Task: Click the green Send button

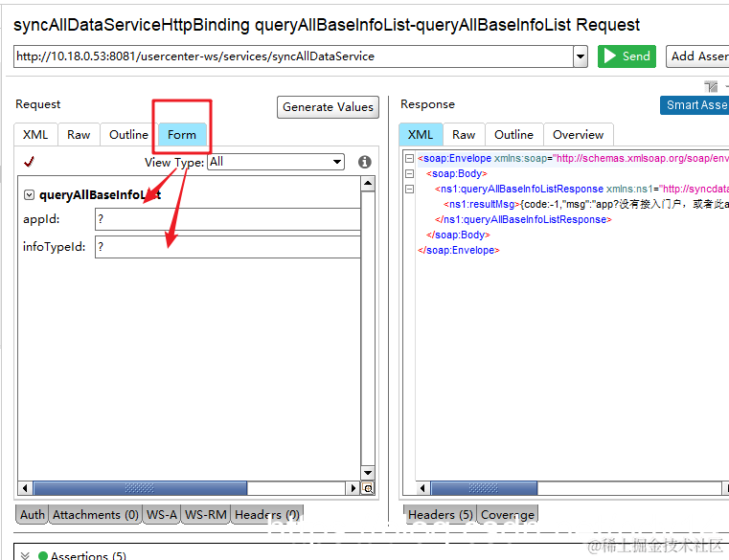Action: coord(626,56)
